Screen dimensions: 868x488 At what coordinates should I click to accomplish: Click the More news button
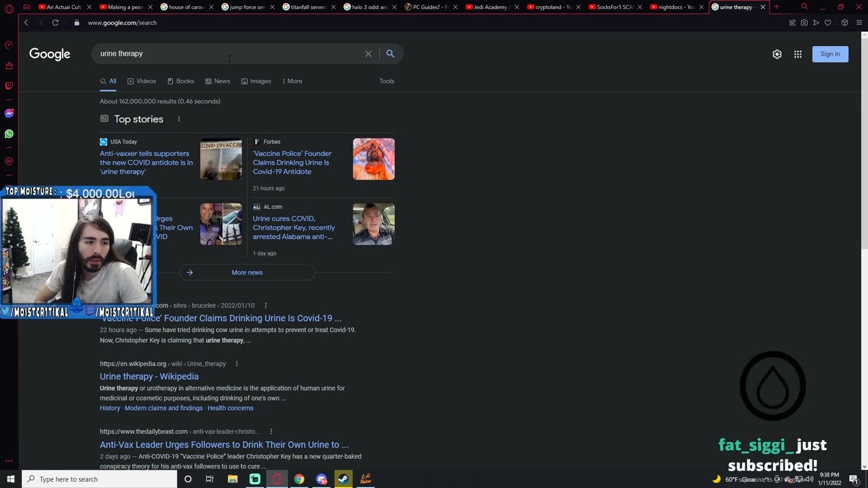pyautogui.click(x=247, y=272)
